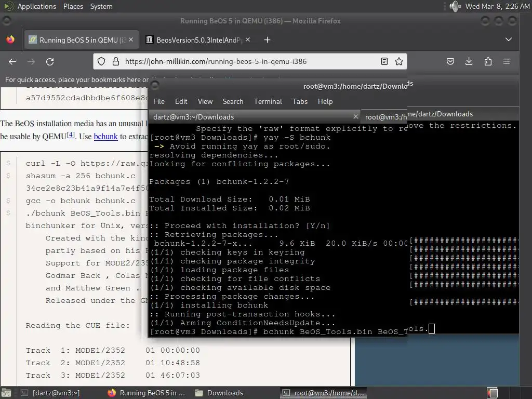Follow the bchunk hyperlink in the article
The image size is (532, 399).
[105, 137]
